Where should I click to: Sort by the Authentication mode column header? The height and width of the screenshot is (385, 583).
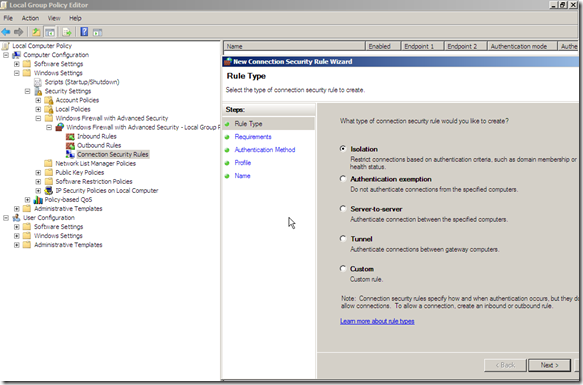click(x=522, y=46)
